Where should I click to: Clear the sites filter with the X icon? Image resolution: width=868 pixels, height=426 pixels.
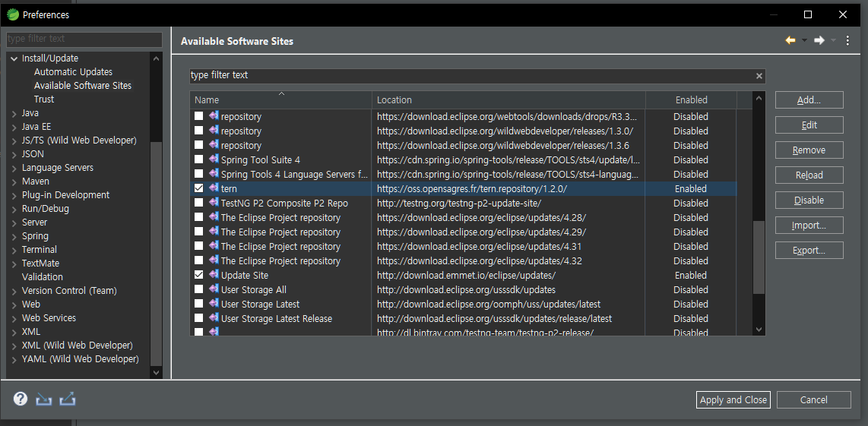click(x=759, y=76)
